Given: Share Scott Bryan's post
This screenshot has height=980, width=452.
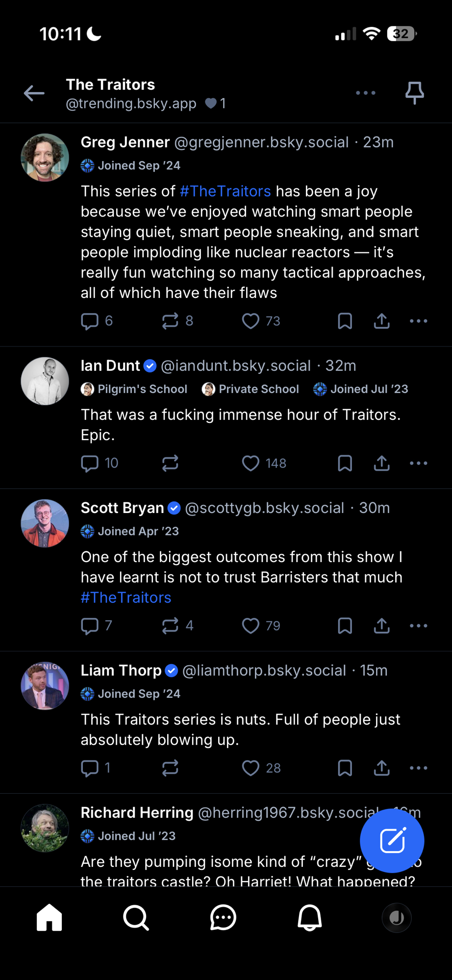Looking at the screenshot, I should tap(382, 626).
